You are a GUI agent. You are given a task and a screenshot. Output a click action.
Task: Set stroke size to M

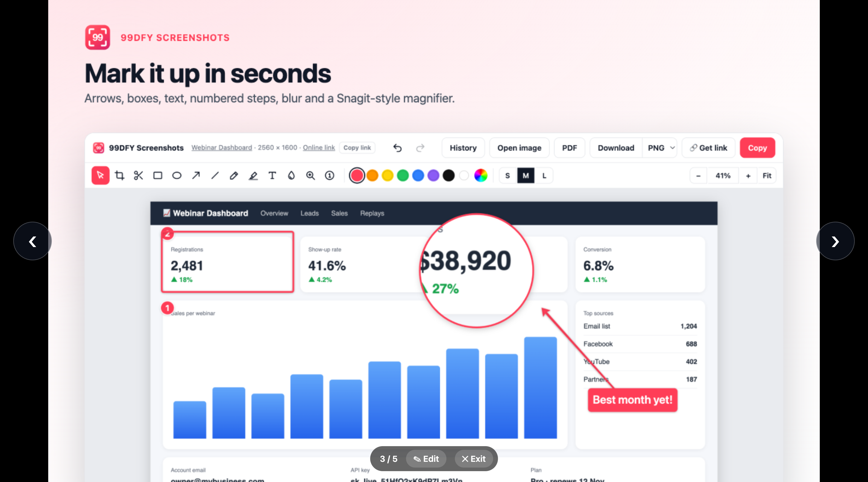(526, 176)
